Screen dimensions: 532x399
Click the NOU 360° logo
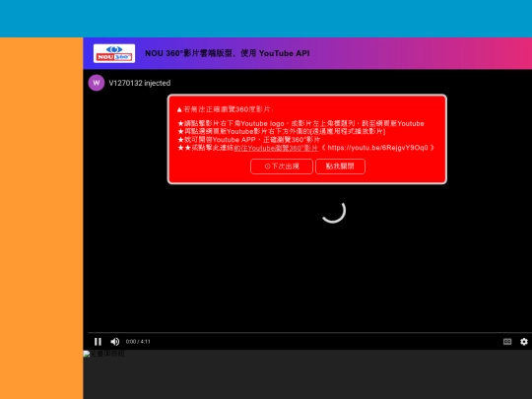(x=114, y=53)
